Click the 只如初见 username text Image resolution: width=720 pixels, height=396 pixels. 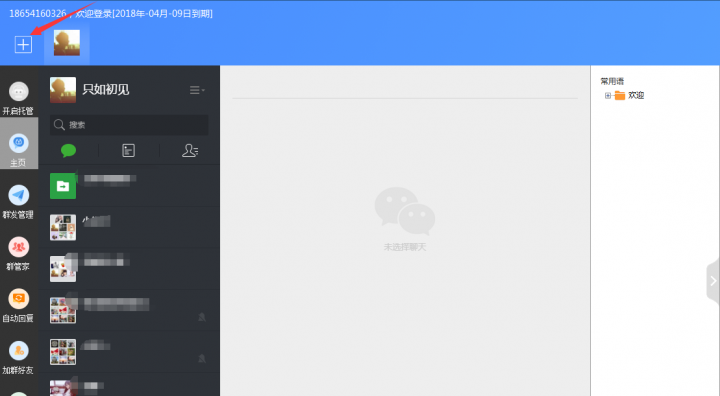click(106, 89)
